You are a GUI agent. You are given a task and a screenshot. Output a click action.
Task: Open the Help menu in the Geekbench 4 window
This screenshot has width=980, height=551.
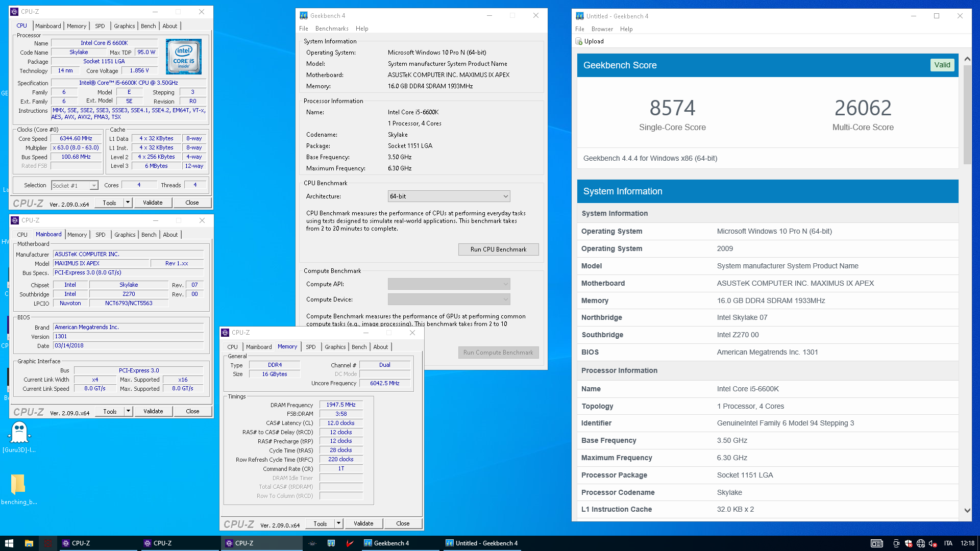362,29
